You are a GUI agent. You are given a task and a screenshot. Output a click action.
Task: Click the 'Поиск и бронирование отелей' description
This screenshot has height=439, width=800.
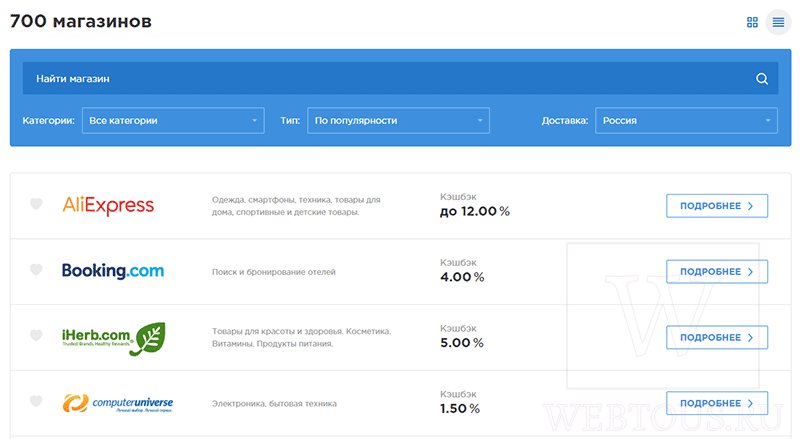click(273, 272)
